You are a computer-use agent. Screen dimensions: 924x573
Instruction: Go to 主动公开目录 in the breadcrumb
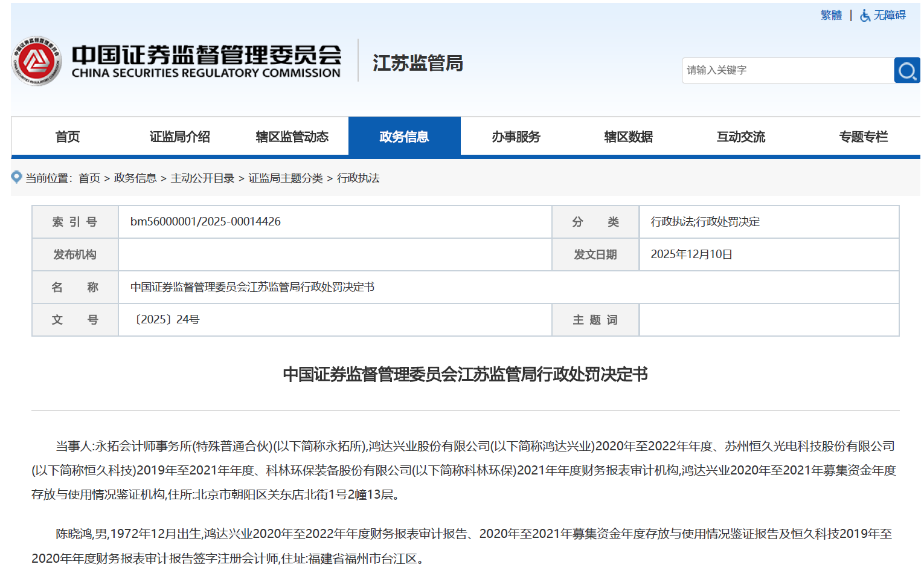click(x=202, y=178)
